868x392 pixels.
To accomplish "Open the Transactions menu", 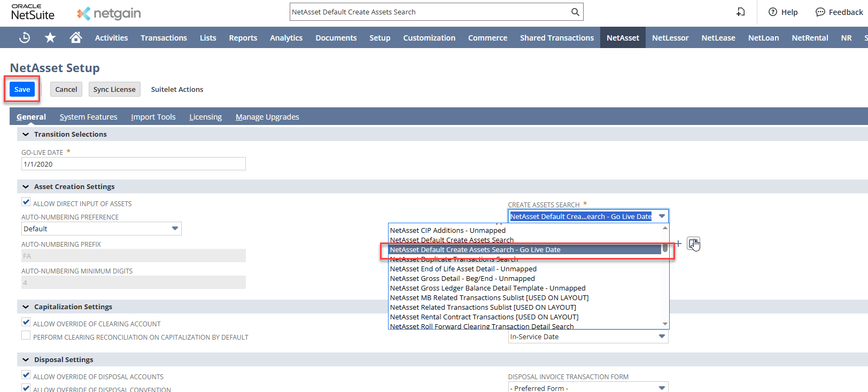I will point(164,38).
